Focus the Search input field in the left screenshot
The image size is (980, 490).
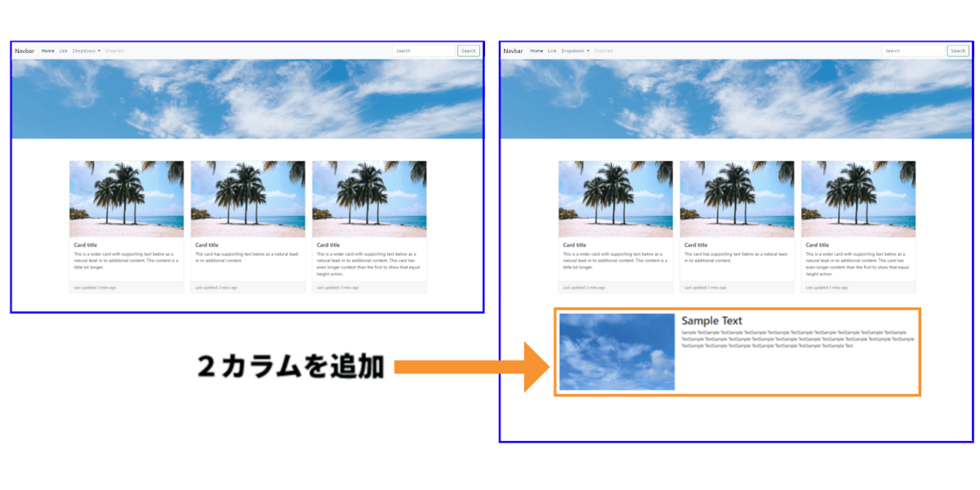coord(423,51)
